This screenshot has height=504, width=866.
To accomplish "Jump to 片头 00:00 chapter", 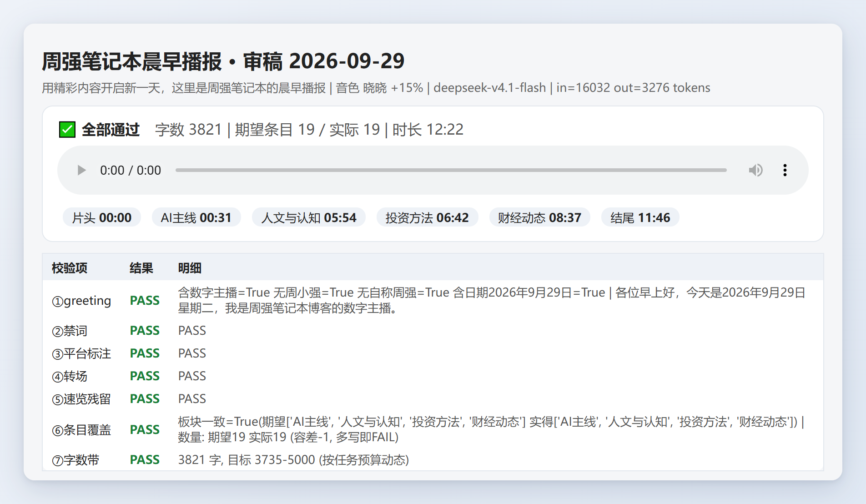I will pos(102,217).
